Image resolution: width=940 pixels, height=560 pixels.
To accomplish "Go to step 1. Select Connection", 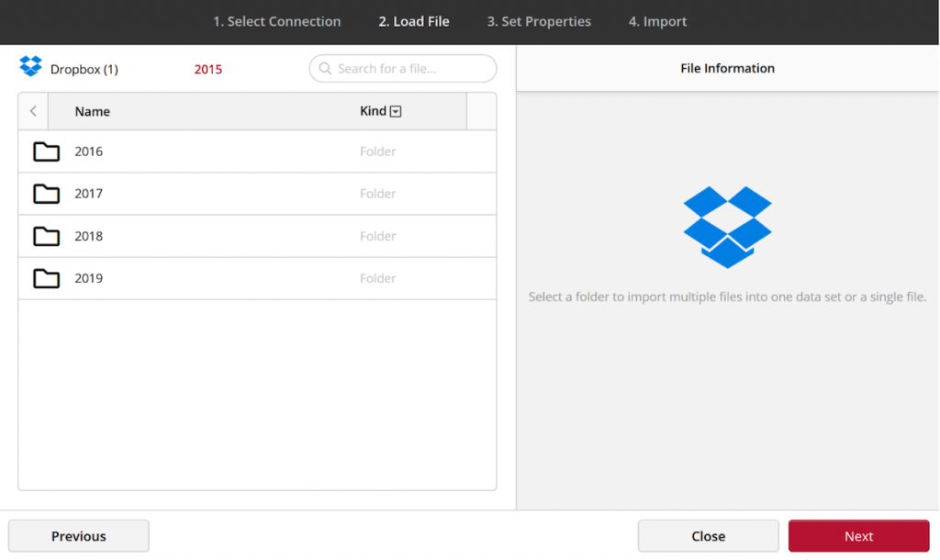I will point(277,22).
